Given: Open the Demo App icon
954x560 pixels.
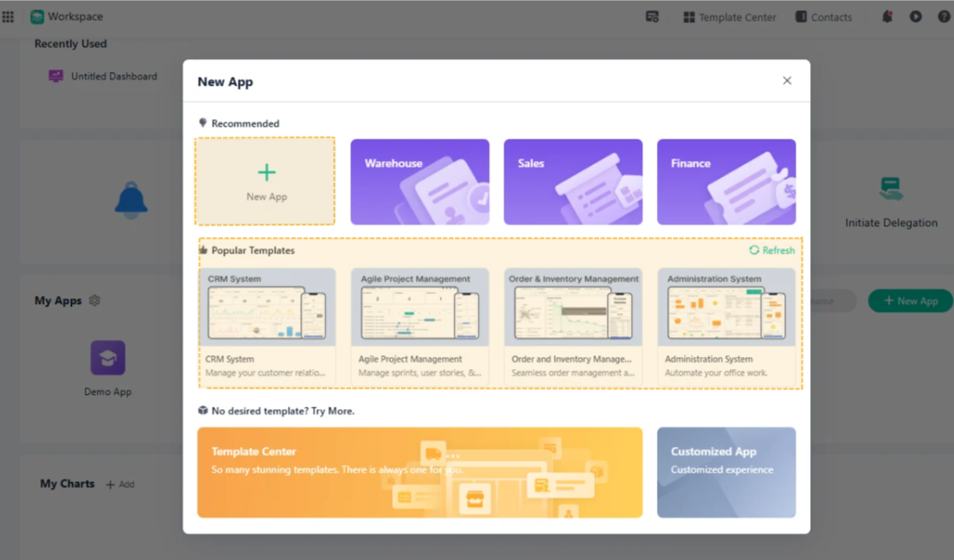Looking at the screenshot, I should click(108, 358).
